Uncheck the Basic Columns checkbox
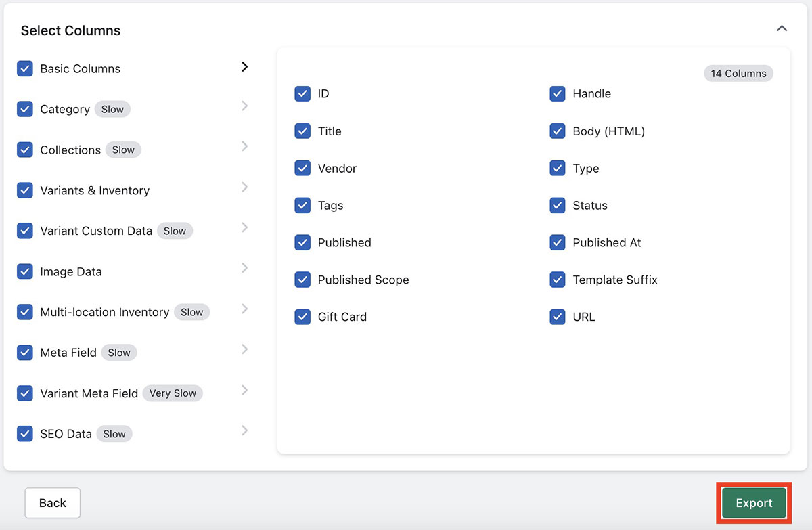This screenshot has width=812, height=530. 25,68
